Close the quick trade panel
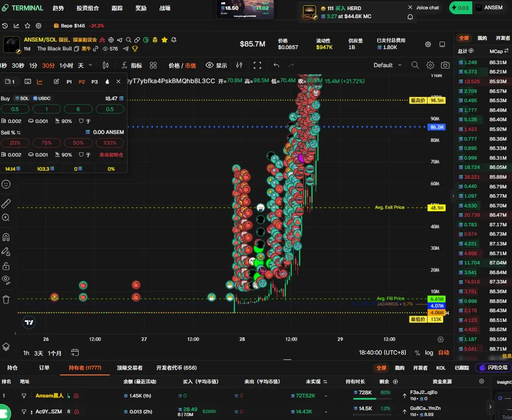512x420 pixels. tap(118, 82)
